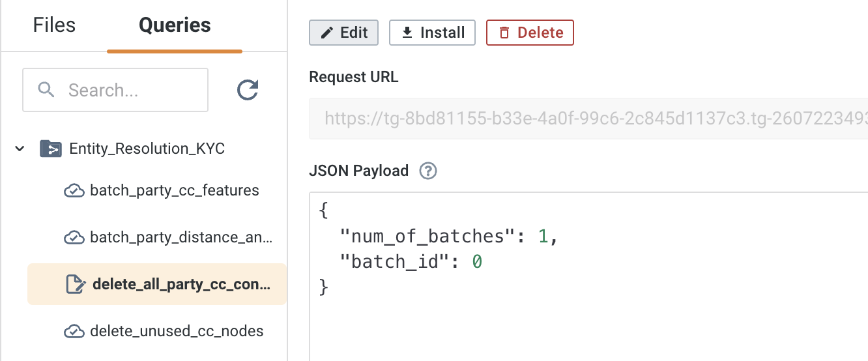Refresh the query list
Image resolution: width=868 pixels, height=361 pixels.
[248, 90]
